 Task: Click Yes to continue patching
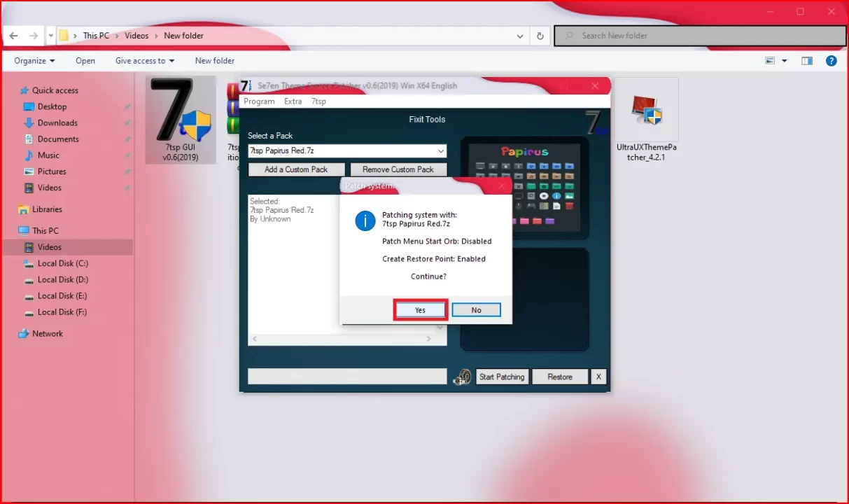tap(420, 310)
